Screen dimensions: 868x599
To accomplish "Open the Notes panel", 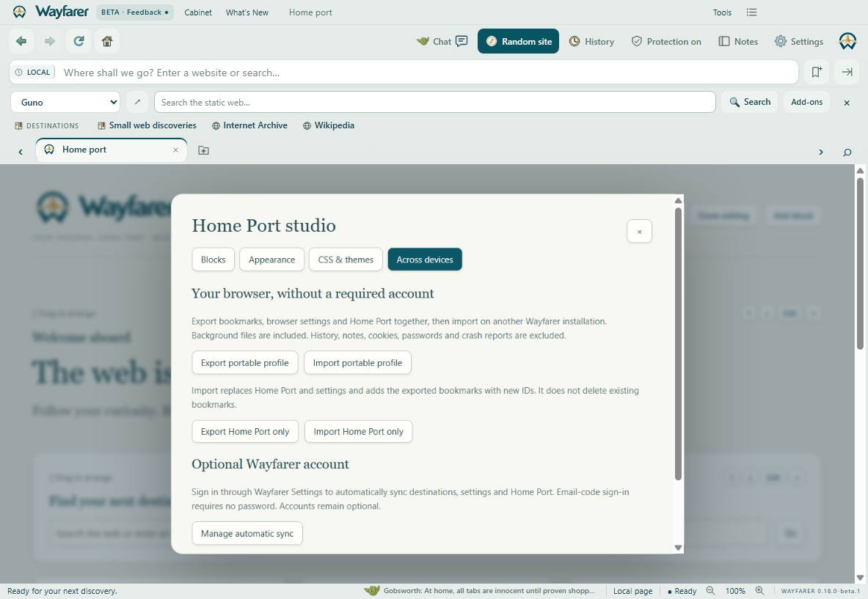I will pos(738,42).
